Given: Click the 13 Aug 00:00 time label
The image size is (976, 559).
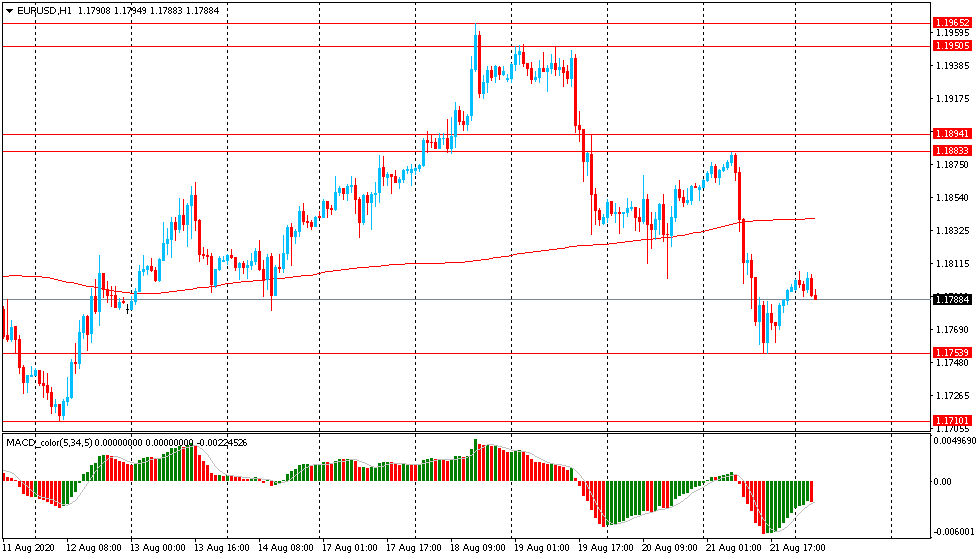Looking at the screenshot, I should (x=157, y=548).
